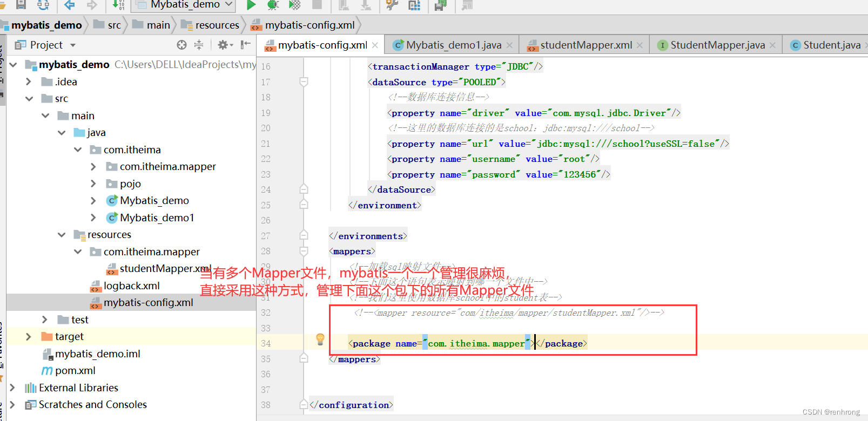Click the value "123456" on line 23
The width and height of the screenshot is (868, 421).
pyautogui.click(x=580, y=174)
